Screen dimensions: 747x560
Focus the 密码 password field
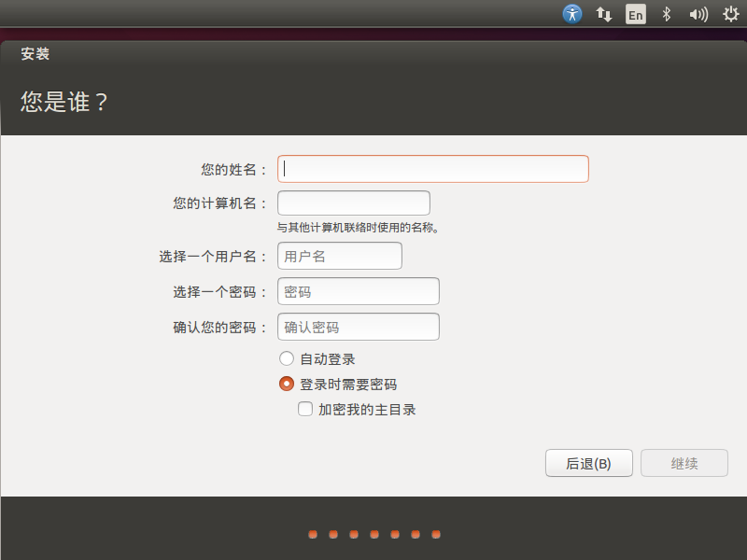tap(359, 291)
